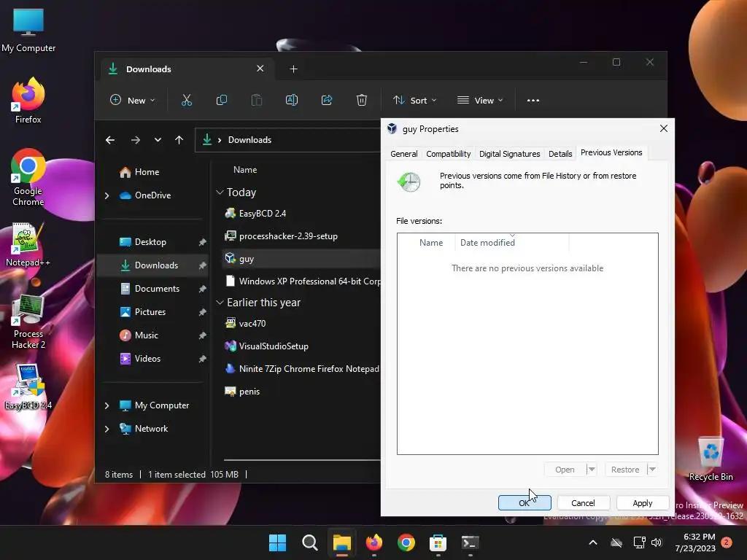
Task: Open taskbar Search
Action: click(309, 542)
